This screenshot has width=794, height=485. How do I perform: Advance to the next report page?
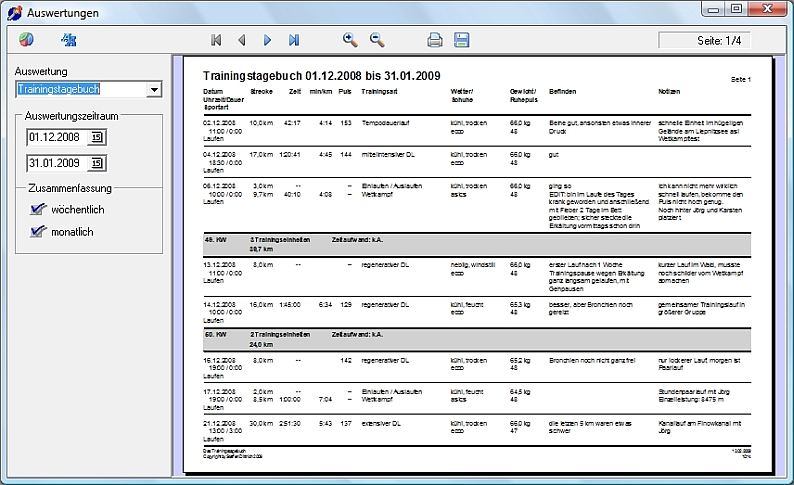pyautogui.click(x=267, y=40)
